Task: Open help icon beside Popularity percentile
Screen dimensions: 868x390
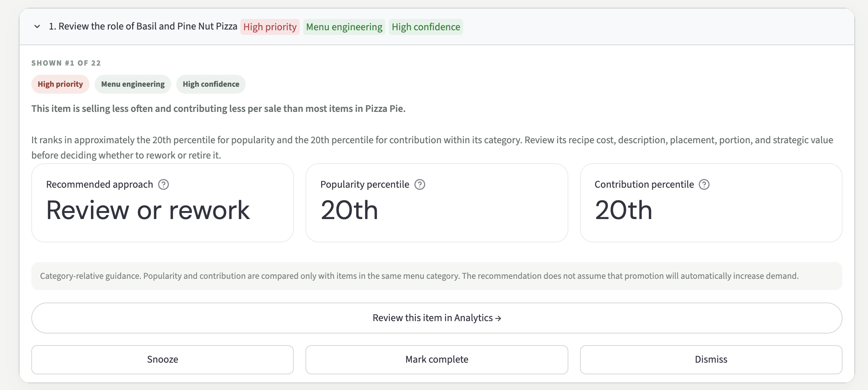Action: coord(420,184)
